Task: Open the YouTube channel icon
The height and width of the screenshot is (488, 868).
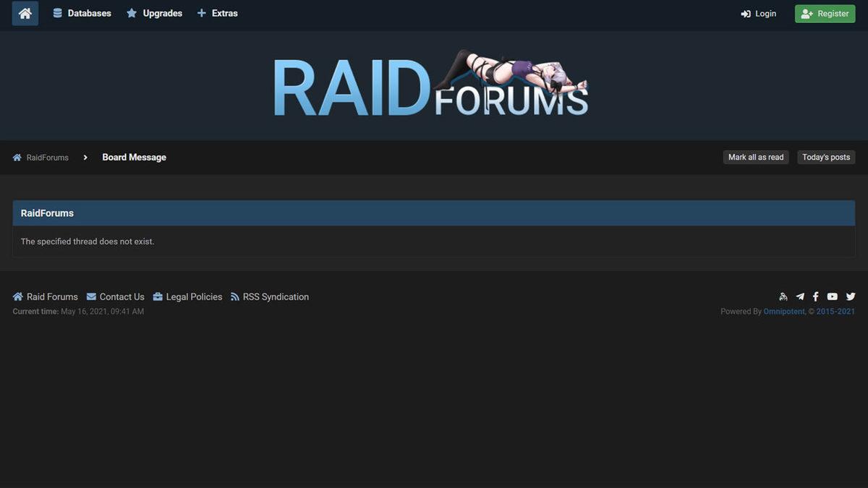Action: coord(831,296)
